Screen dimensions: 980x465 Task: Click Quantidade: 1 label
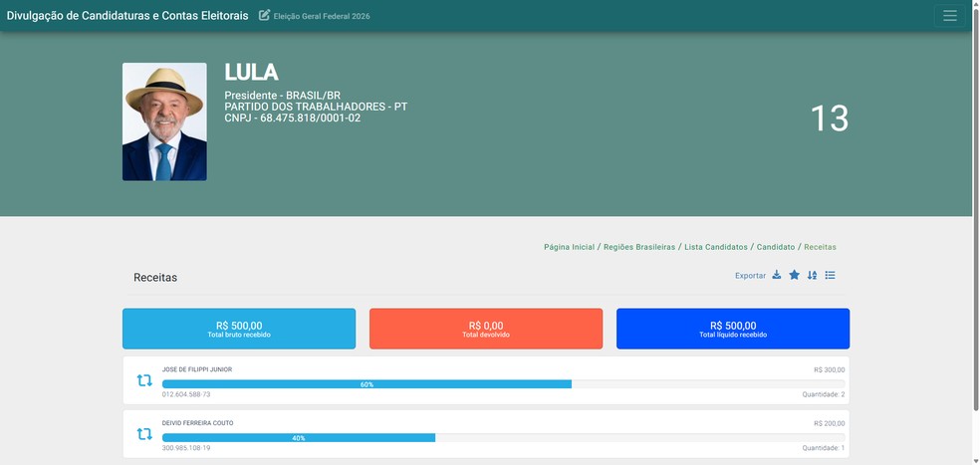pyautogui.click(x=824, y=448)
